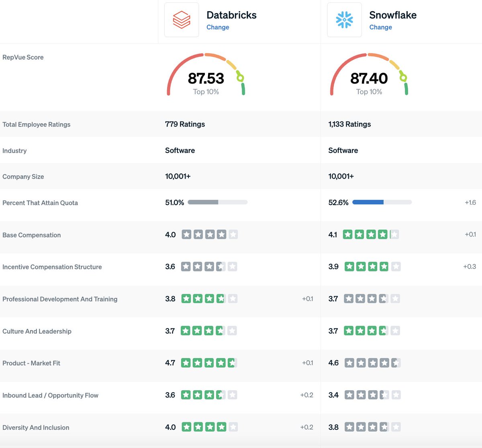Click the 779 Ratings value
Viewport: 482px width, 448px height.
[x=185, y=124]
